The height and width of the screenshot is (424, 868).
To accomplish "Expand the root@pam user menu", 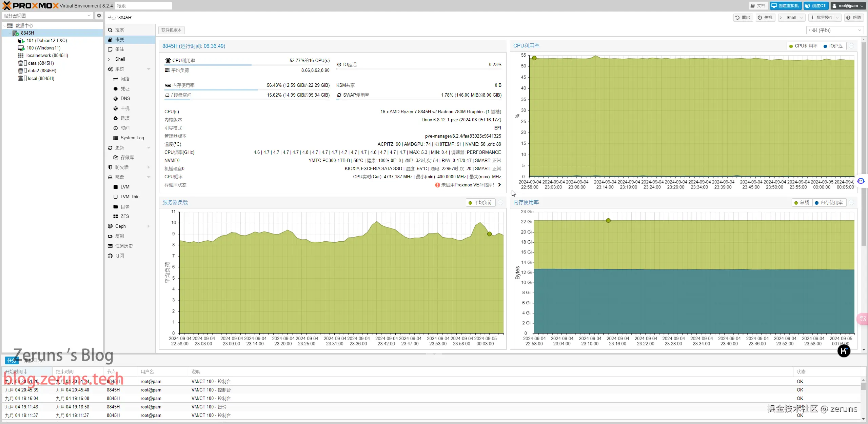I will 848,6.
